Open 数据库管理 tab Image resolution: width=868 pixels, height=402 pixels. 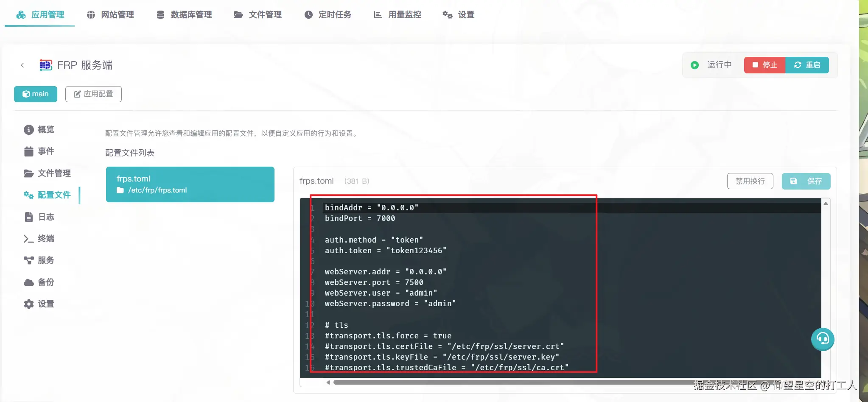click(x=184, y=15)
